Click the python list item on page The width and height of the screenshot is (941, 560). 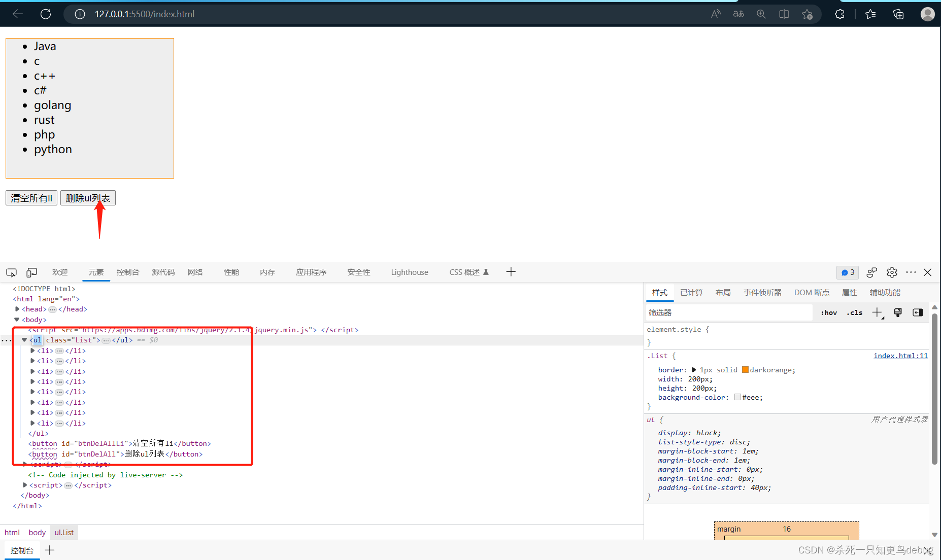coord(53,150)
